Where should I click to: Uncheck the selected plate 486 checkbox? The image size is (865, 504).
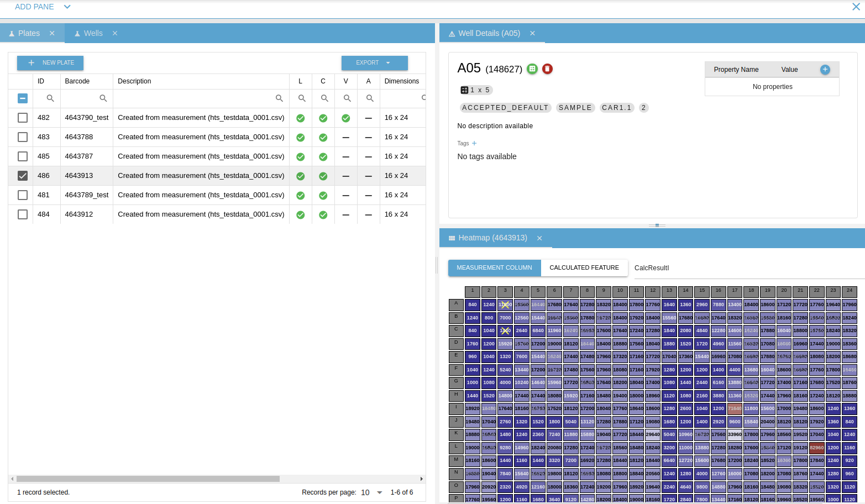pyautogui.click(x=23, y=176)
